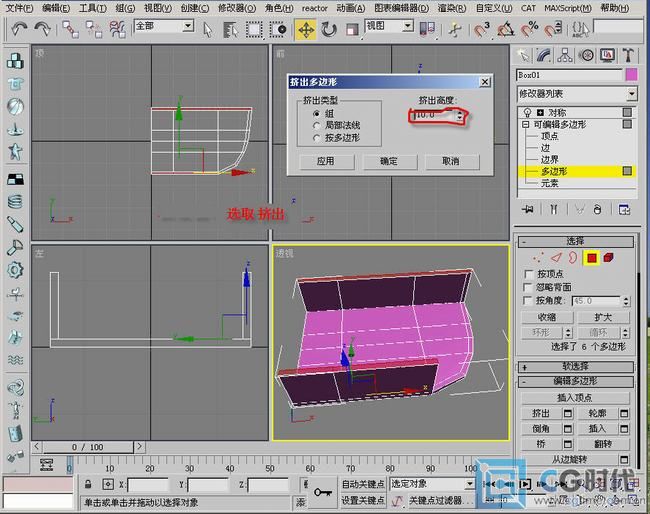Select Border sub-object level icon
This screenshot has width=650, height=514.
573,258
